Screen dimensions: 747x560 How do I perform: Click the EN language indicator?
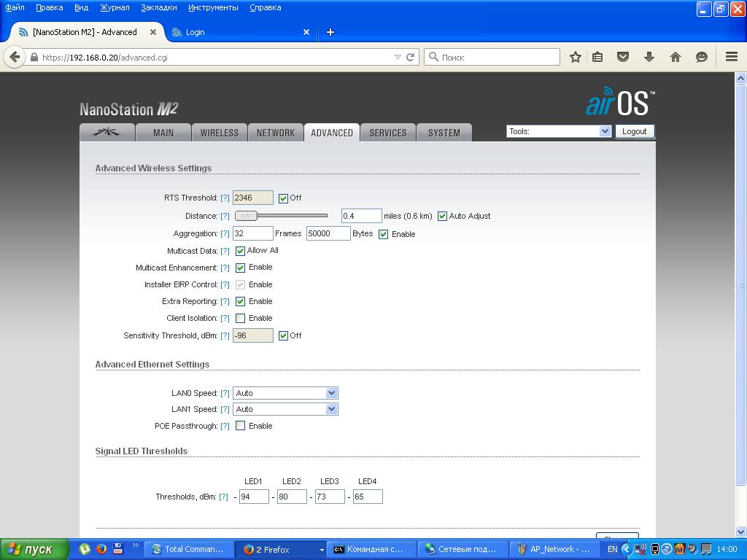pyautogui.click(x=612, y=549)
